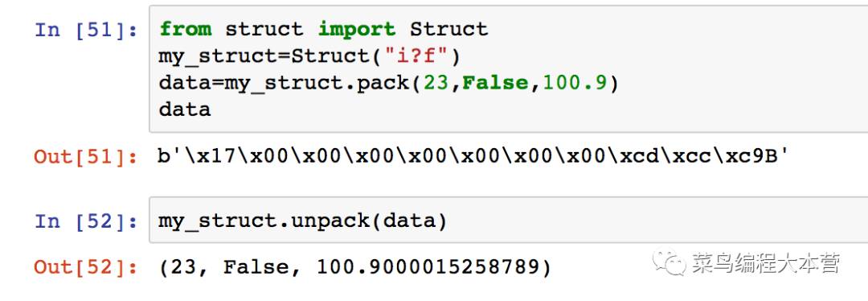Select the In [51] cell prompt
The image size is (868, 301).
86,30
